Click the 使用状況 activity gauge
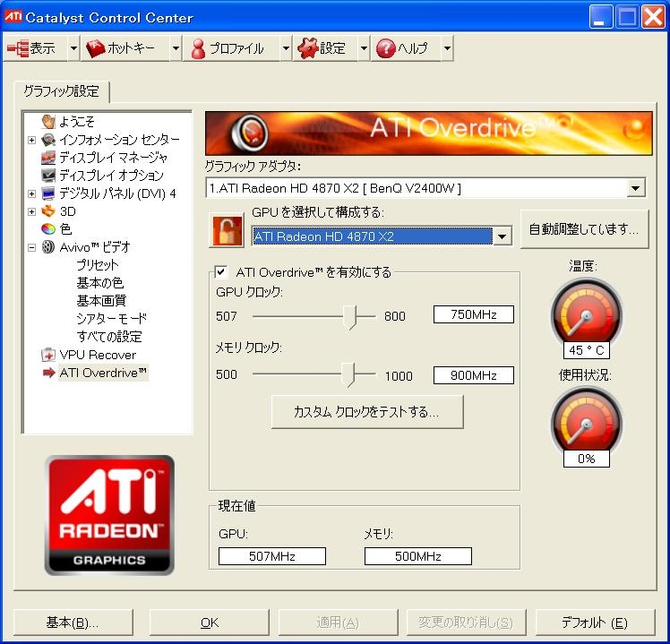The width and height of the screenshot is (670, 644). click(x=587, y=420)
